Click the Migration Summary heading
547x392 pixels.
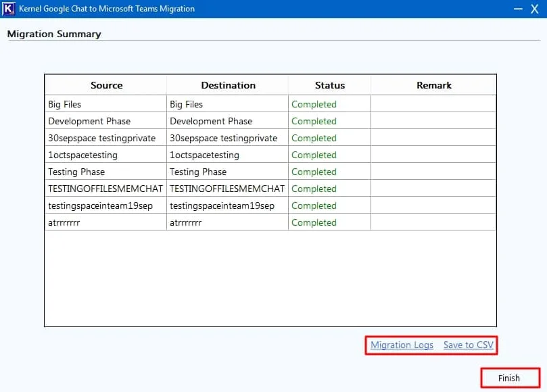pos(54,34)
